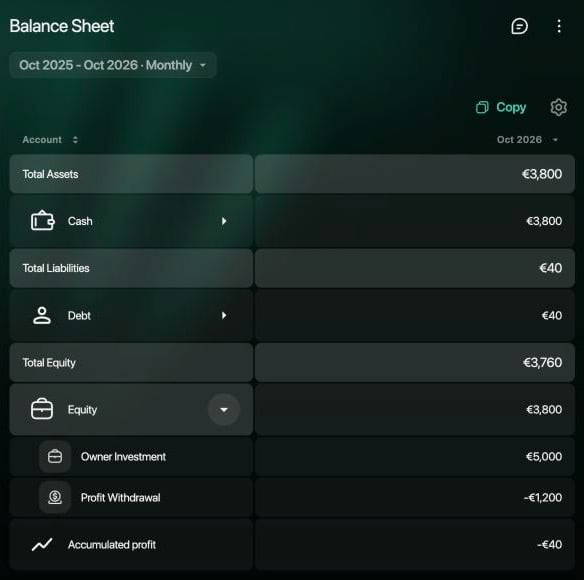This screenshot has height=580, width=584.
Task: Click the Profit Withdrawal value -€1,200
Action: [543, 498]
